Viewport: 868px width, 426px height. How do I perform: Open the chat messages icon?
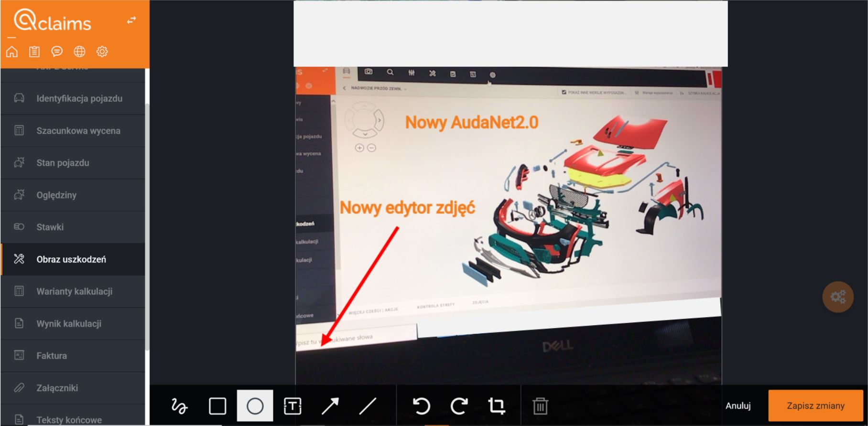57,52
